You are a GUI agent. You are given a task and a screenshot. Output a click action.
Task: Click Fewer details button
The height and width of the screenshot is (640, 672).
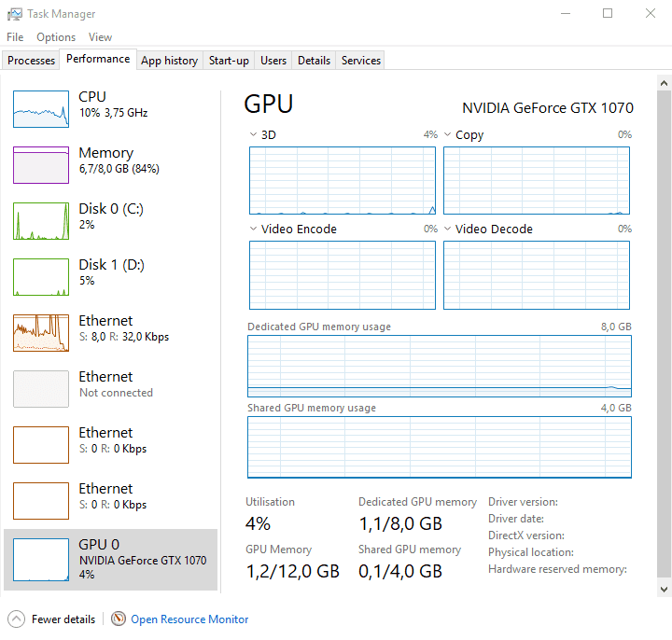click(51, 619)
